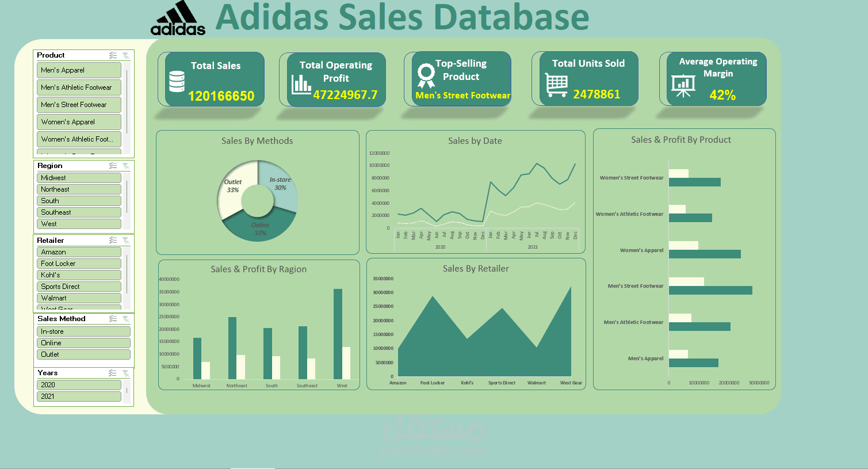Filter by Kohl's retailer
Image resolution: width=868 pixels, height=469 pixels.
[x=79, y=275]
